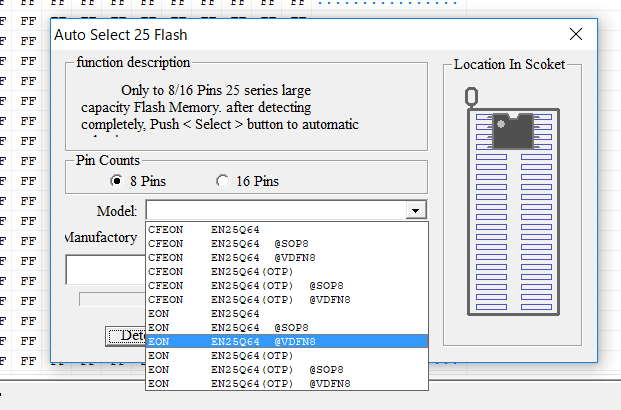The height and width of the screenshot is (410, 621).
Task: Pick EON EN25Q64(OTP) @VDFN8 entry
Action: click(287, 383)
